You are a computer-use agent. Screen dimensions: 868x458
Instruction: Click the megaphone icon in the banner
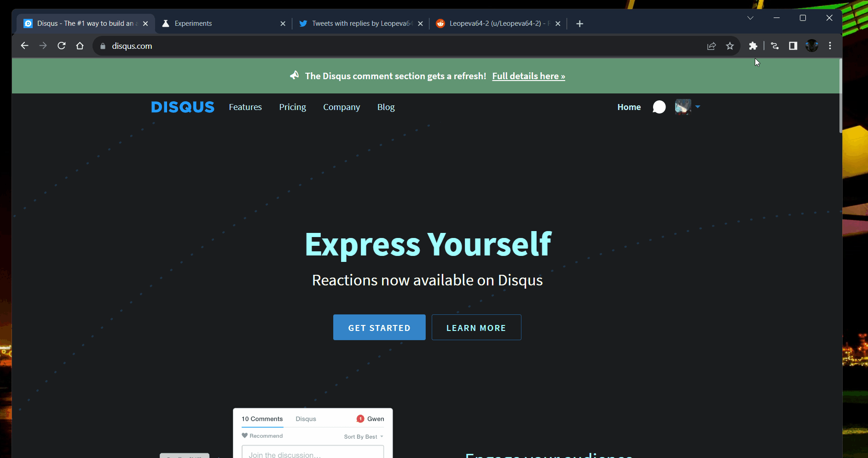pyautogui.click(x=295, y=75)
